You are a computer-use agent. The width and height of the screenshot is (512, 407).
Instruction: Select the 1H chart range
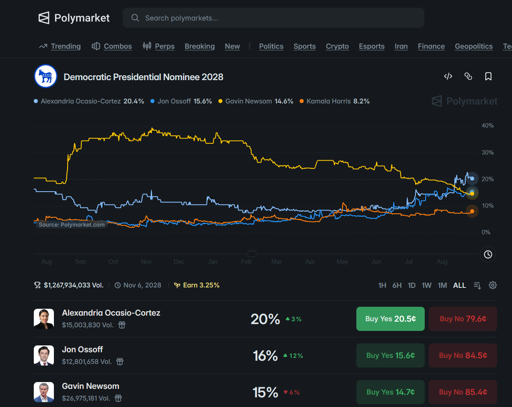(x=382, y=286)
